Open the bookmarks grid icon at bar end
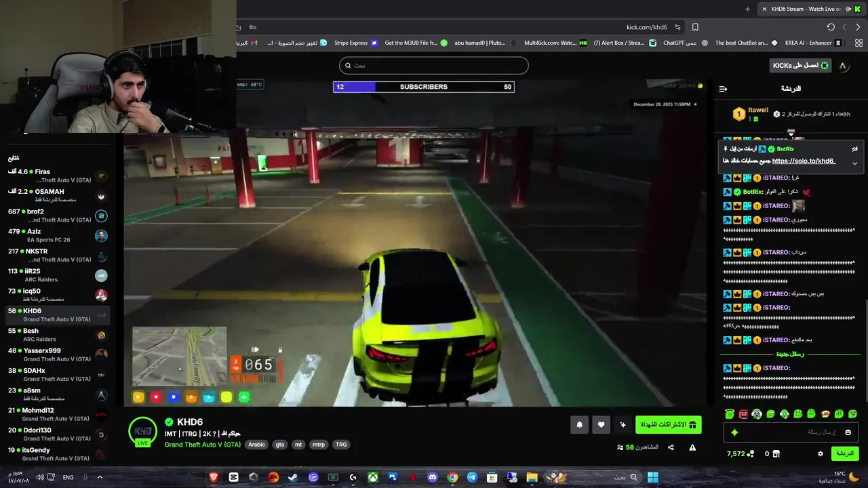The width and height of the screenshot is (868, 488). coord(859,43)
